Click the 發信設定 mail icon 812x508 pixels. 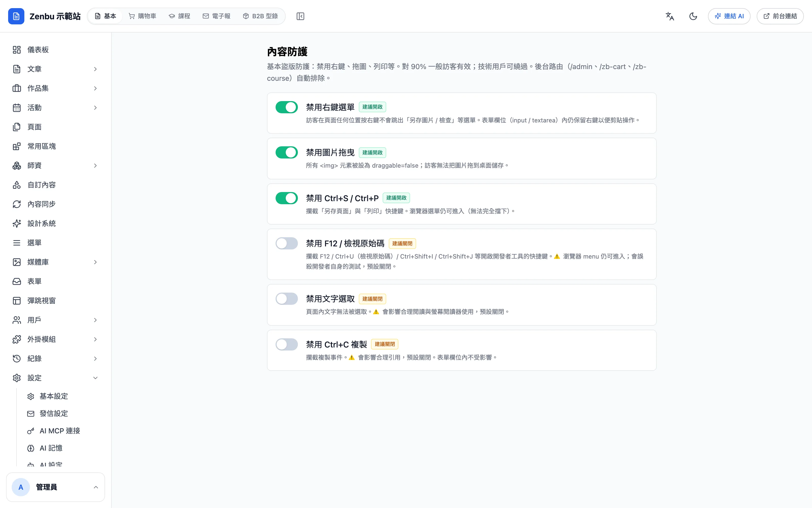(x=31, y=414)
